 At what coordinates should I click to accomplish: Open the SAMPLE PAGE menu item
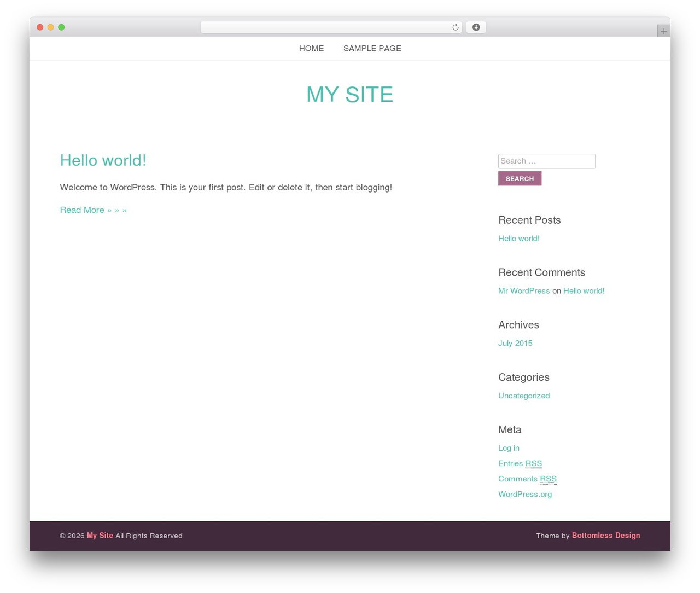[372, 48]
